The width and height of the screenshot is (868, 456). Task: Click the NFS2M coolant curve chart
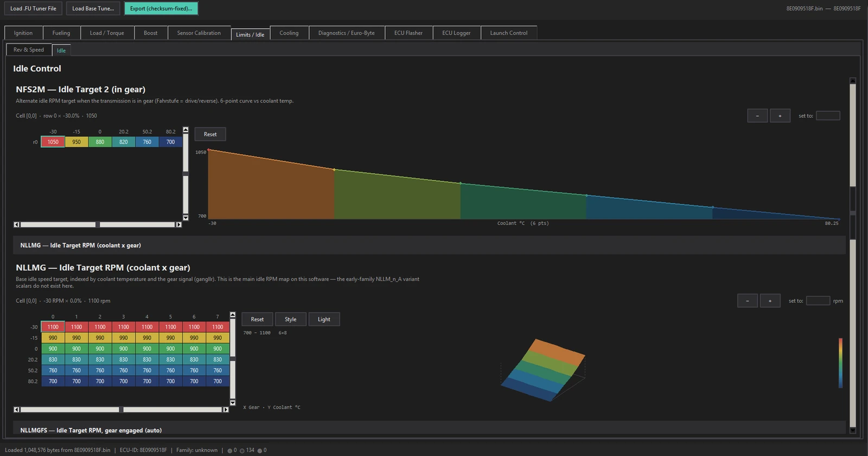[524, 185]
